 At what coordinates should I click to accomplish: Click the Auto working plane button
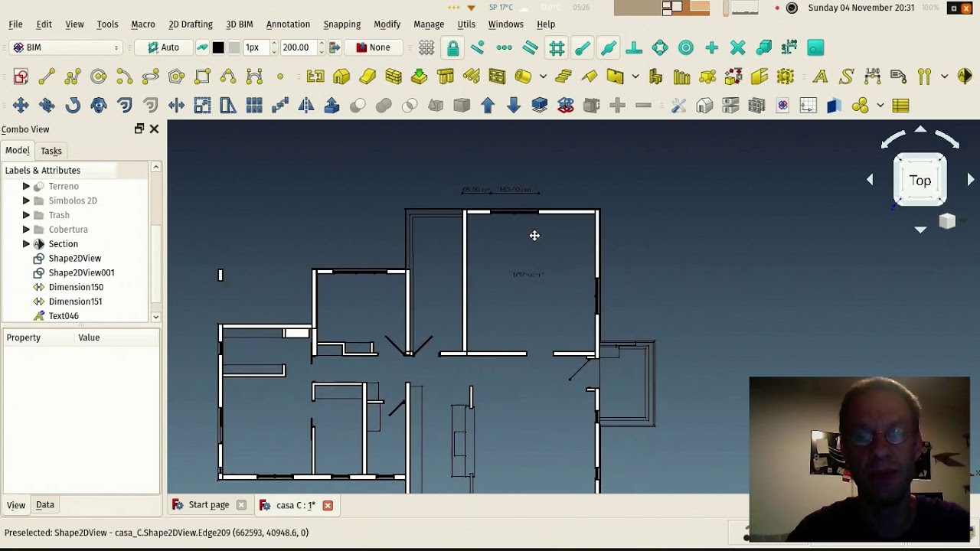point(163,47)
